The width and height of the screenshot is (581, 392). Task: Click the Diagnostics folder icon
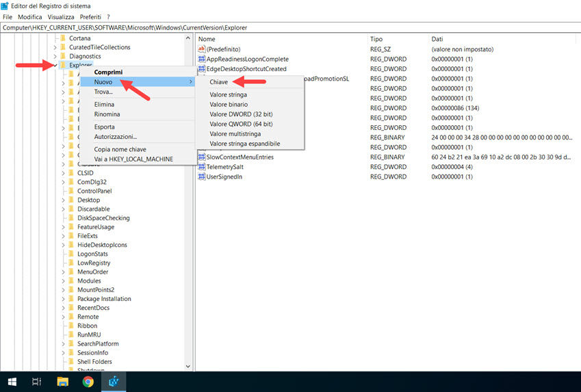coord(63,56)
